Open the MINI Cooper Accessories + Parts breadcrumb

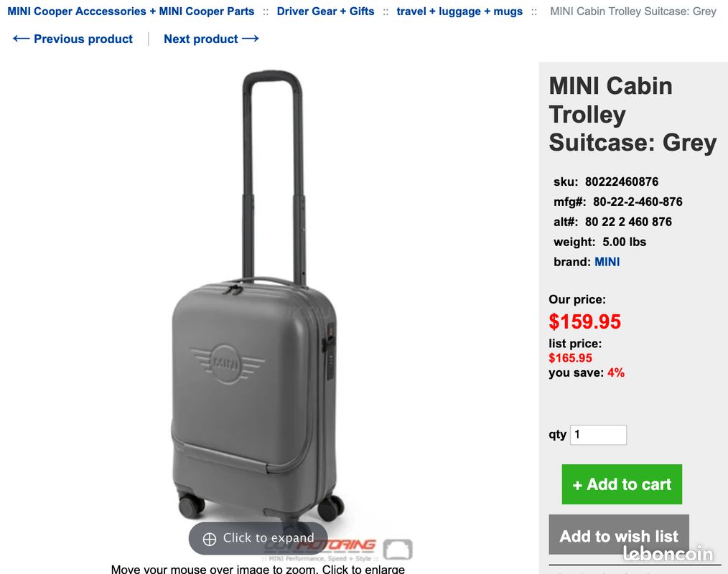131,11
